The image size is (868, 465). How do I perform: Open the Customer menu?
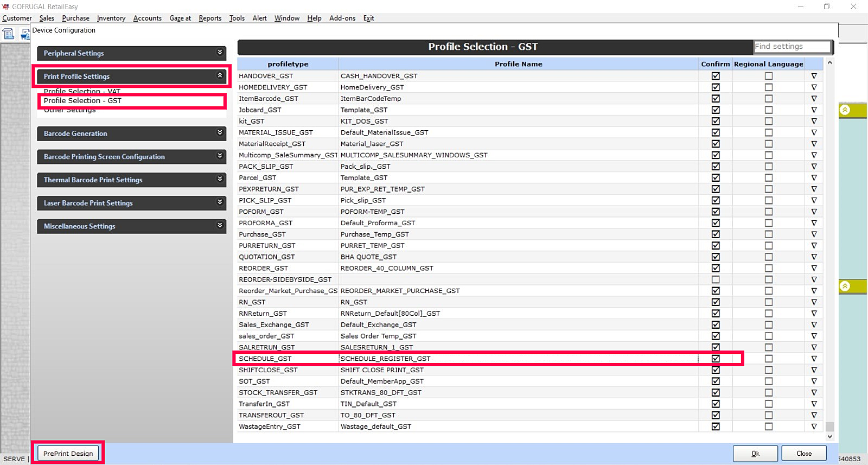(17, 18)
